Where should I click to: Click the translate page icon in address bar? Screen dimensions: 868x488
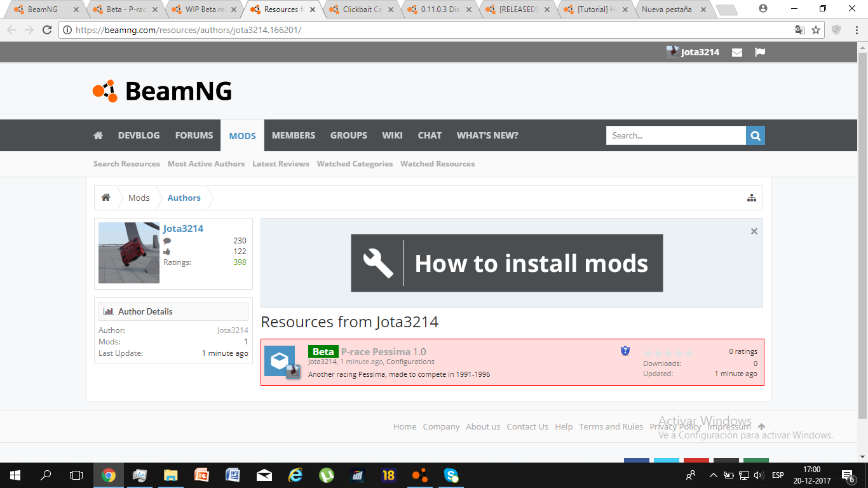[800, 30]
